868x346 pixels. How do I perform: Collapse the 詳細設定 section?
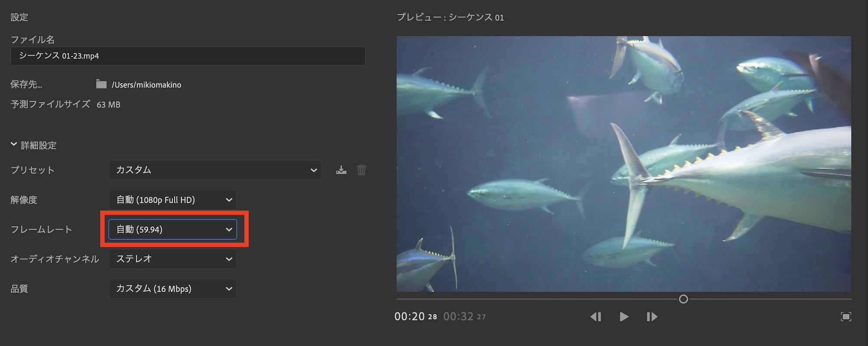(14, 145)
